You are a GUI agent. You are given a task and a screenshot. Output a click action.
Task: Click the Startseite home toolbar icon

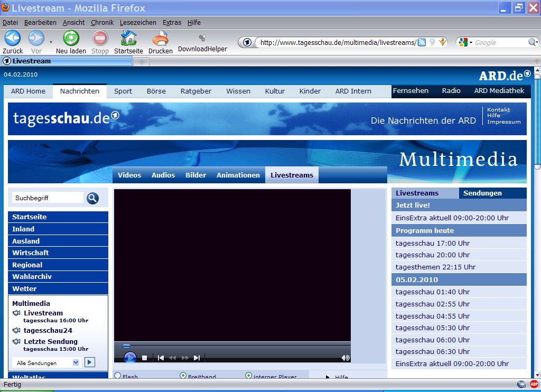[128, 38]
